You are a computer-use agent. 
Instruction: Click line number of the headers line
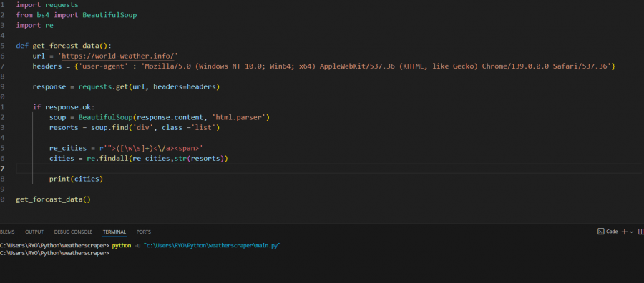(x=2, y=66)
